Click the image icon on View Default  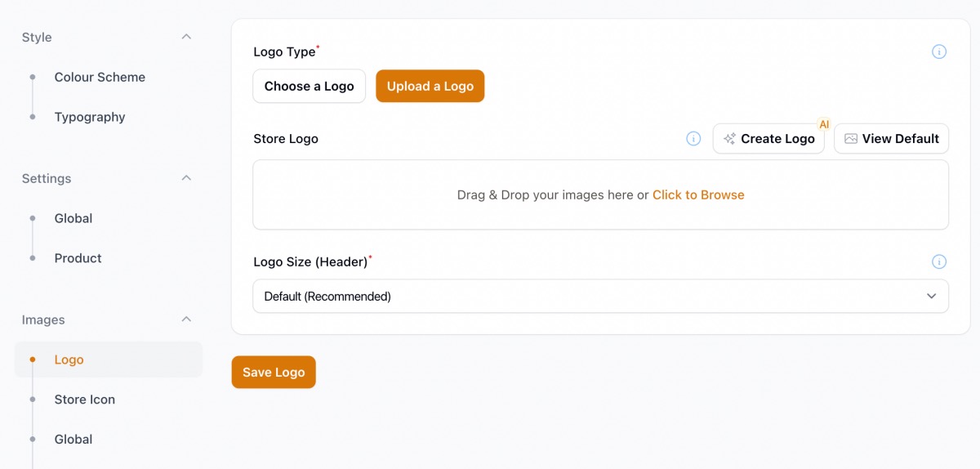pyautogui.click(x=851, y=139)
